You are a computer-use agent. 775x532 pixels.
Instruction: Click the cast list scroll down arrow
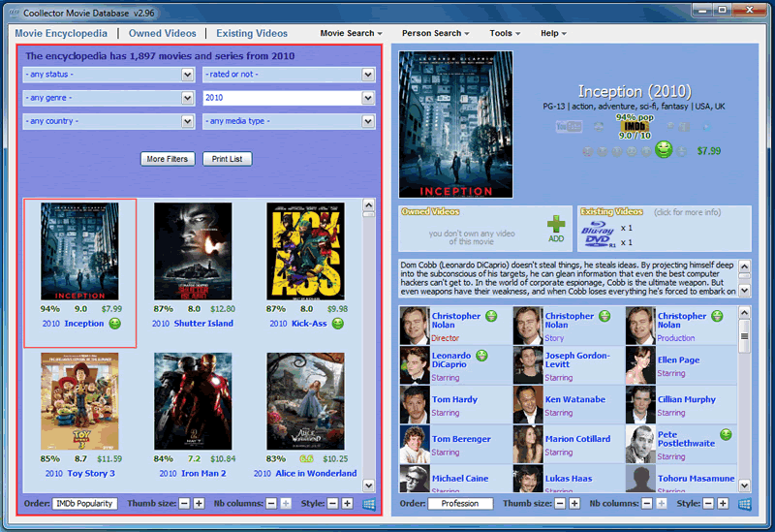pyautogui.click(x=744, y=485)
